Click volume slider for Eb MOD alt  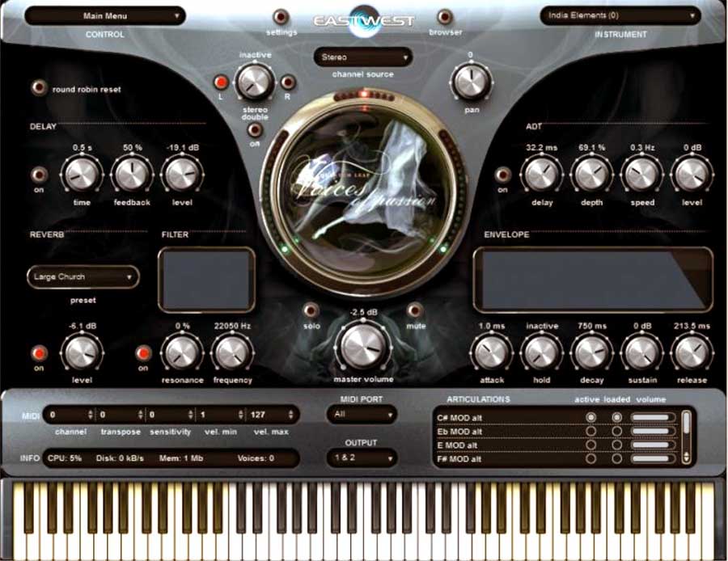tap(653, 431)
